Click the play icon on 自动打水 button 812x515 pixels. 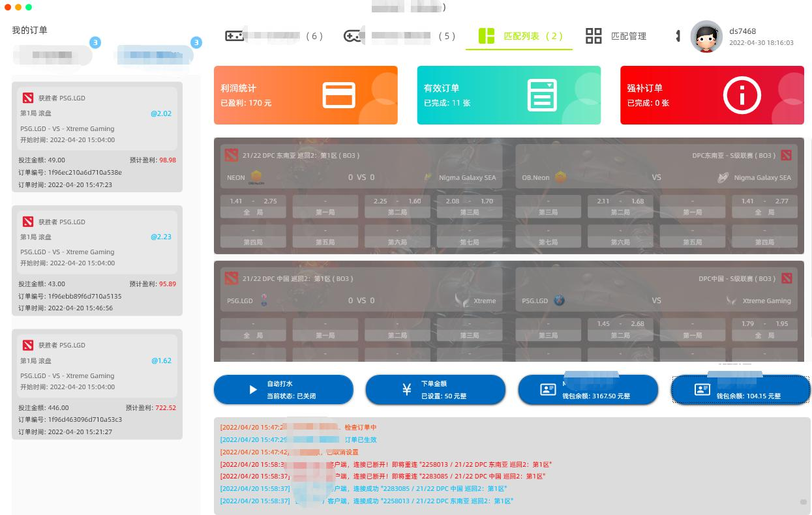coord(253,390)
